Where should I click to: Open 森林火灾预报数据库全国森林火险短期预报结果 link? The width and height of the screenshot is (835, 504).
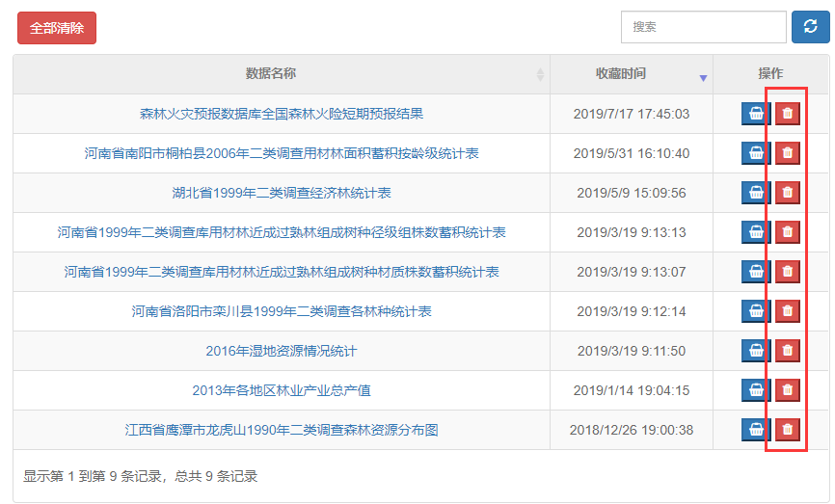coord(282,114)
